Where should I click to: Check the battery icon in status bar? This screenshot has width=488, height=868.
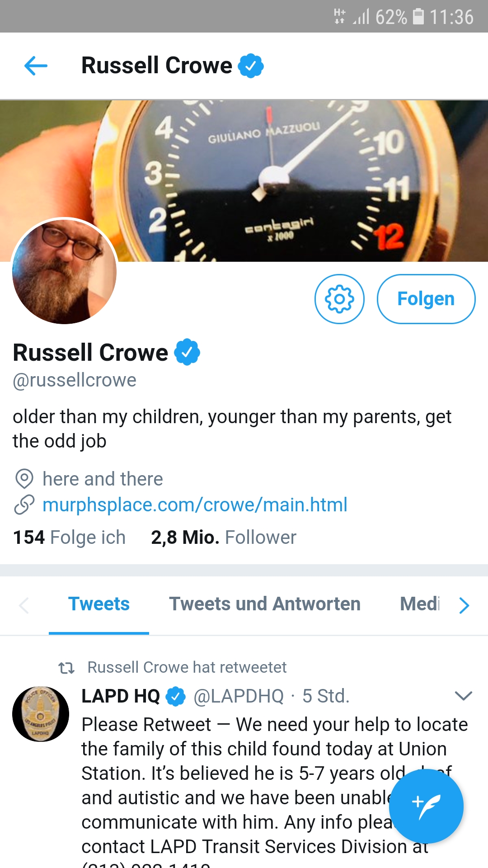pos(419,17)
